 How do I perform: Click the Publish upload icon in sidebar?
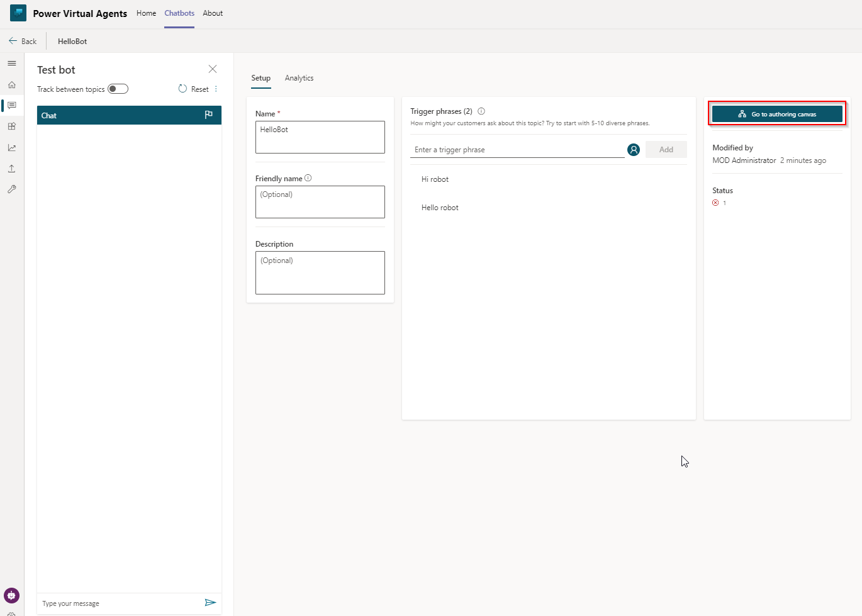tap(11, 169)
